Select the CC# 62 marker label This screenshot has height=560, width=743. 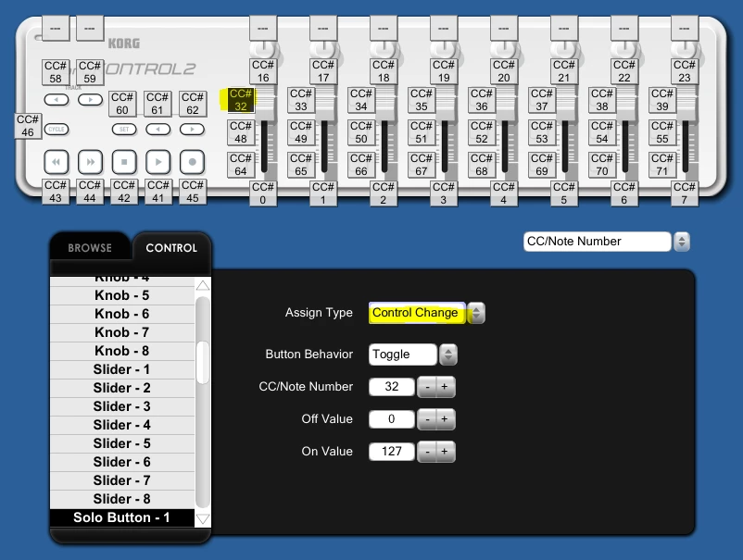coord(193,103)
